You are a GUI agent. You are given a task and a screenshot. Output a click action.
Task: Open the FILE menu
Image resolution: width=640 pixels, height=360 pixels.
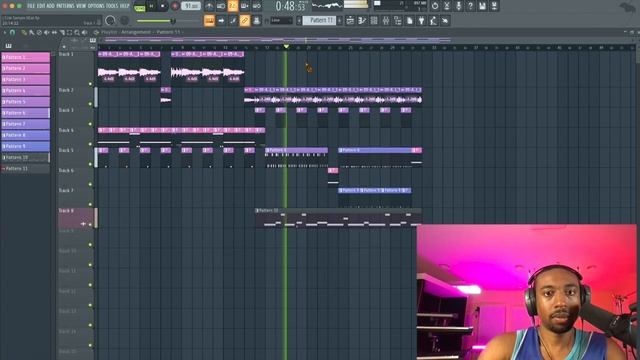[x=31, y=6]
